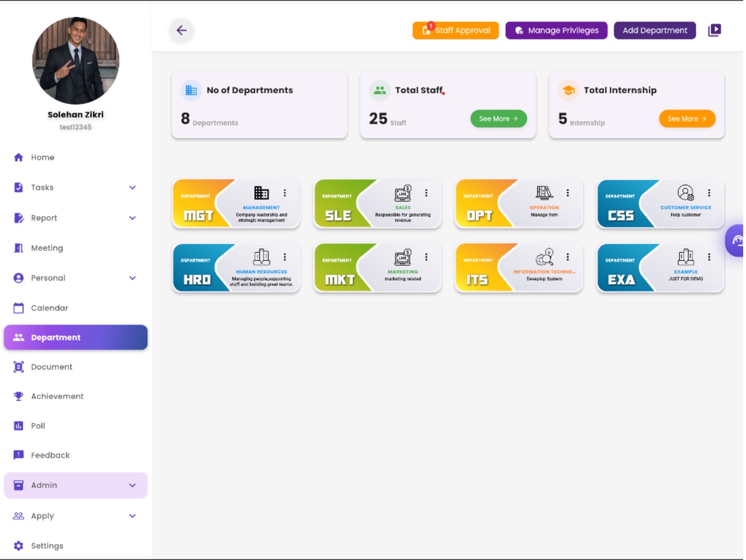The height and width of the screenshot is (560, 746).
Task: Click the No of Departments icon
Action: [191, 90]
